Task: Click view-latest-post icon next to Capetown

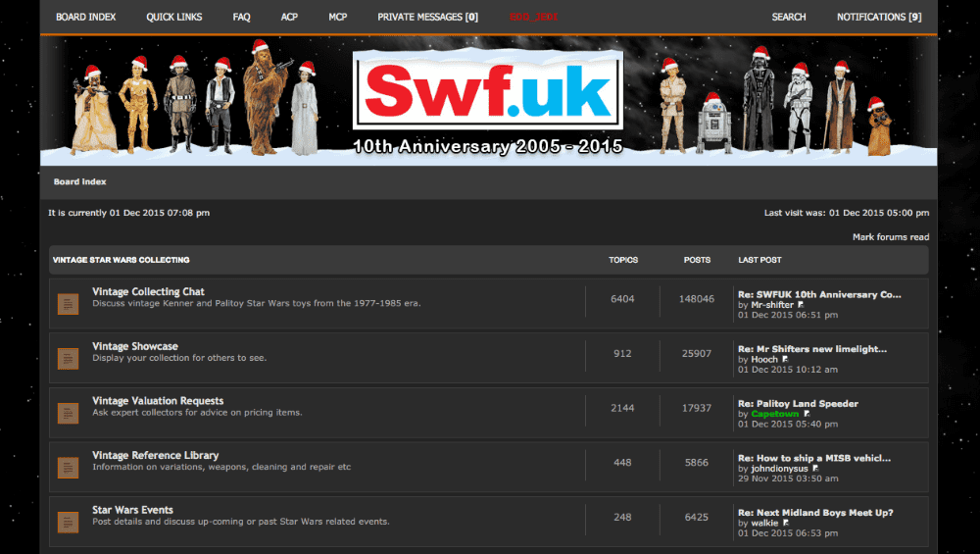Action: coord(806,414)
